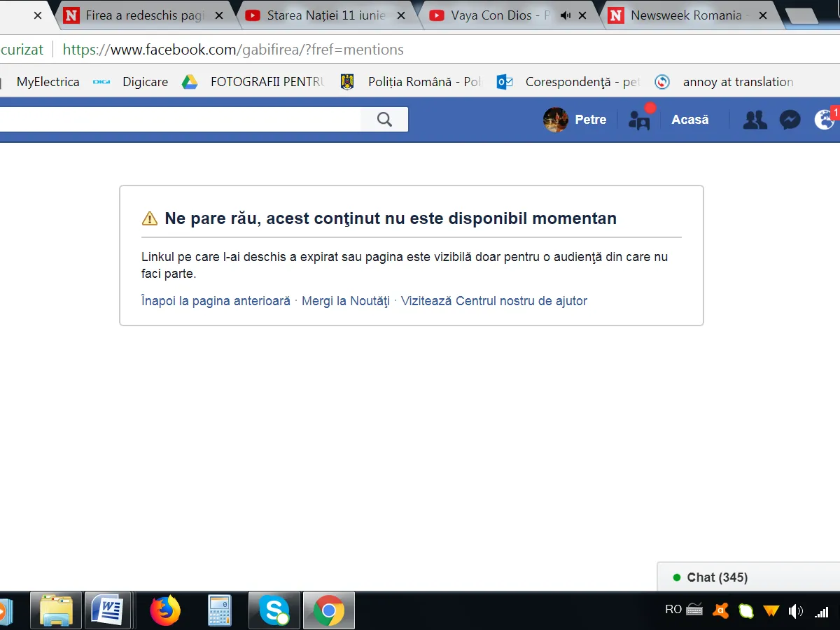
Task: Switch to Starea Nației 11 iunie tab
Action: coord(325,15)
